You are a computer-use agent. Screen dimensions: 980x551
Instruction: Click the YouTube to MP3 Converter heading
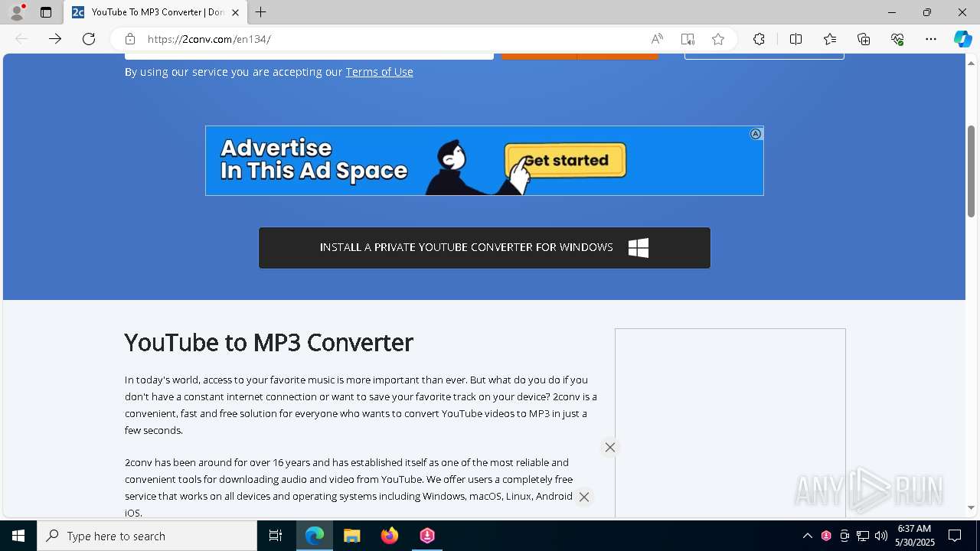click(x=269, y=342)
